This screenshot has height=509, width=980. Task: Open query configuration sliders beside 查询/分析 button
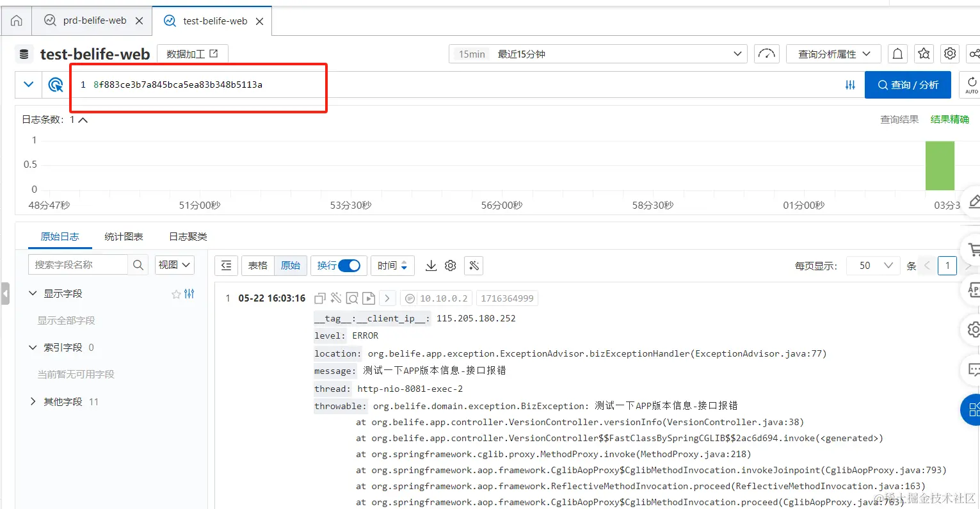point(850,84)
